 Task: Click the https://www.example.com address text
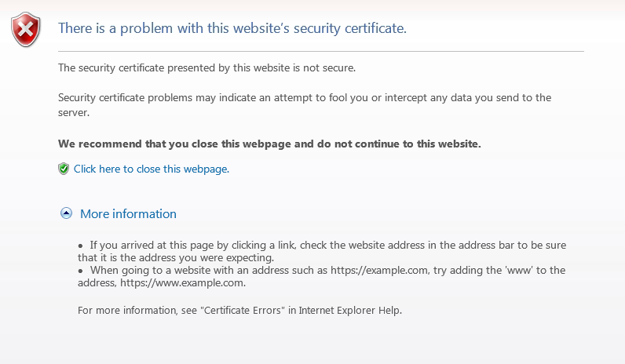tap(183, 282)
